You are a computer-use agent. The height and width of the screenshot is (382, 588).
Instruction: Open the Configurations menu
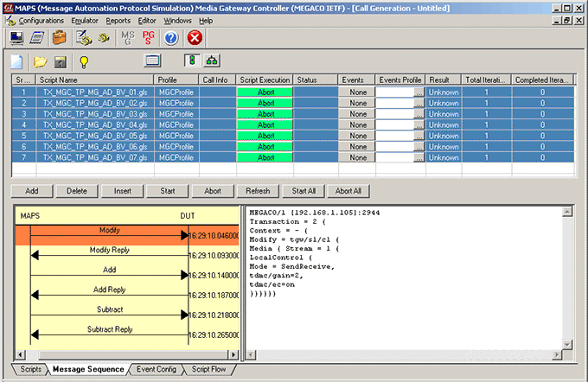pos(42,21)
